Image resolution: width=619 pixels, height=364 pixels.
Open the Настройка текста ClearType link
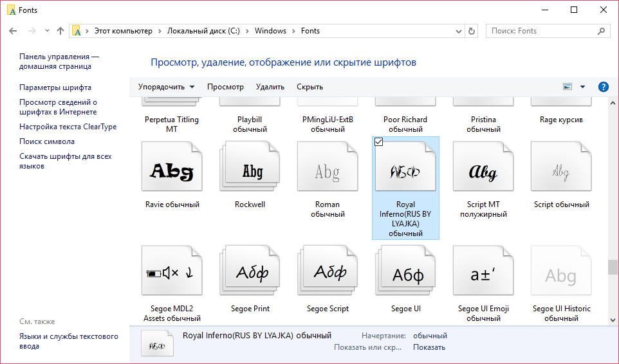click(68, 127)
